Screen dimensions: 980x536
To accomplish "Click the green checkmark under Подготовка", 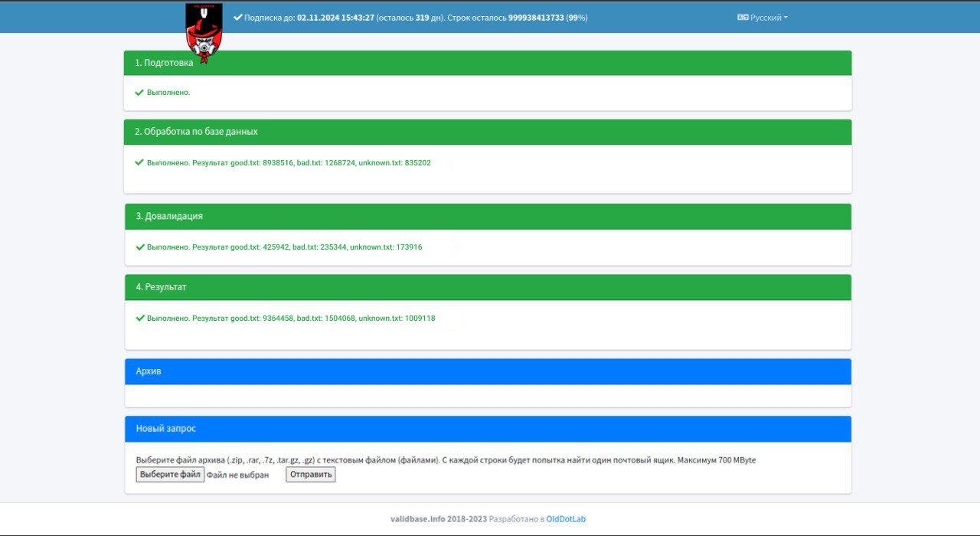I will point(139,93).
